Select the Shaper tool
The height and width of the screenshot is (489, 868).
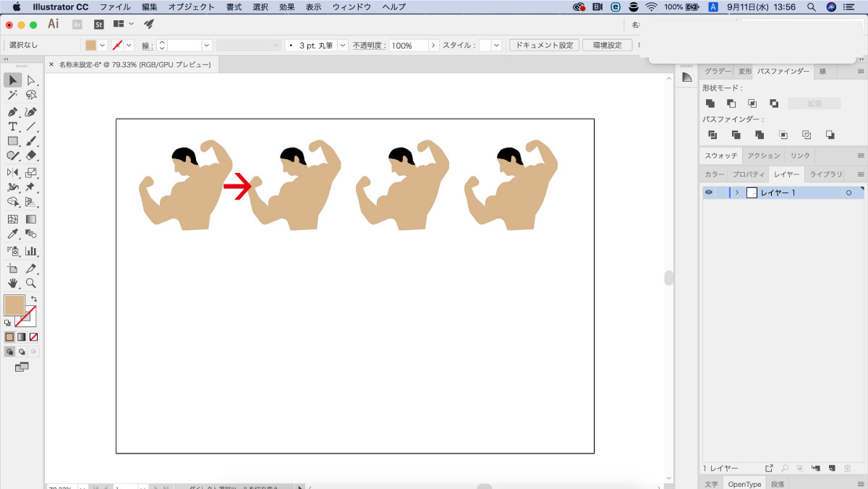(x=13, y=156)
